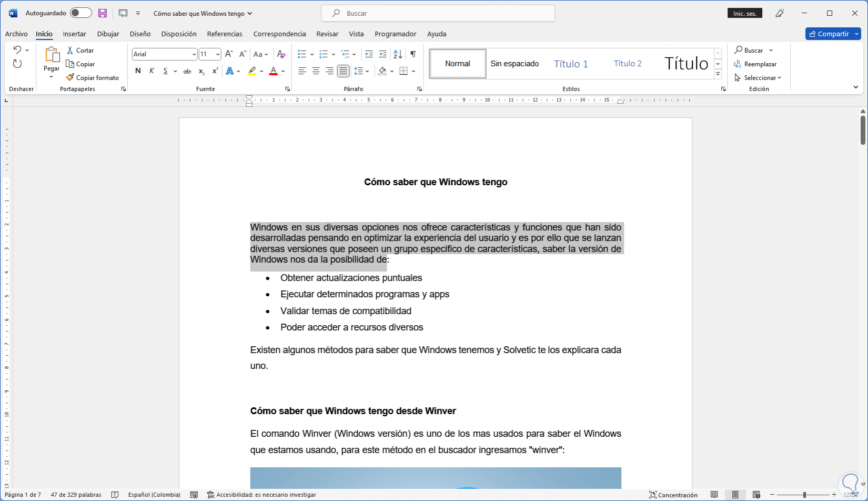Toggle superscript formatting
The image size is (868, 501).
pyautogui.click(x=215, y=71)
